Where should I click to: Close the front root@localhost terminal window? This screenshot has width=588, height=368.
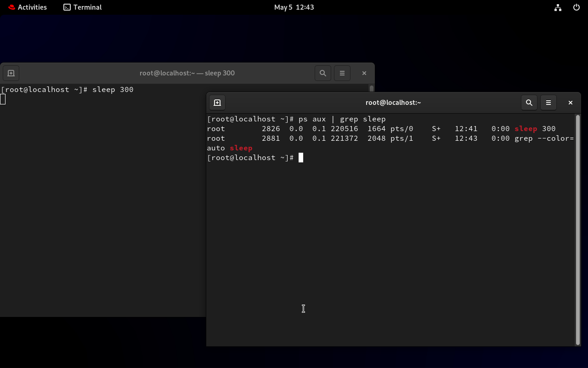[x=571, y=103]
